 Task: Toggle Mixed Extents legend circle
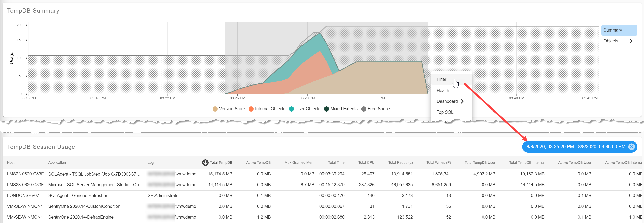pos(326,109)
